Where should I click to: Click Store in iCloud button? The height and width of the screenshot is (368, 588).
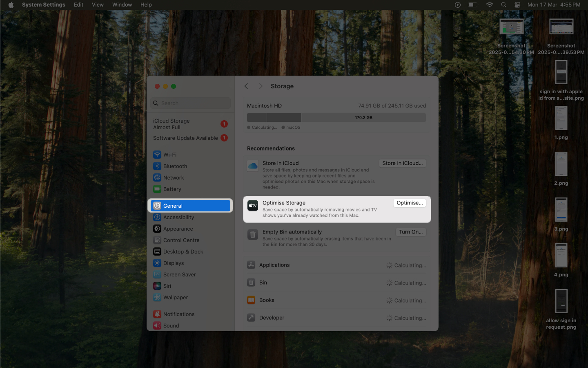coord(402,163)
